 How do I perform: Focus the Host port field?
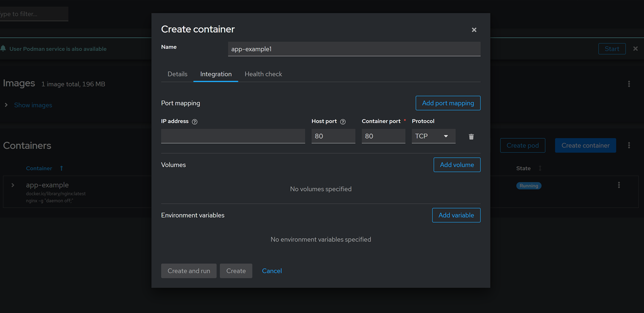tap(333, 136)
